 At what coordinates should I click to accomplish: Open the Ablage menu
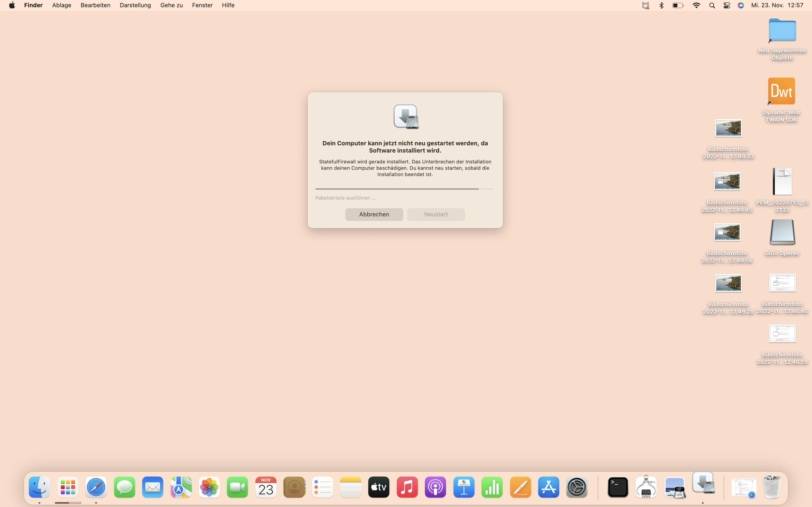62,5
